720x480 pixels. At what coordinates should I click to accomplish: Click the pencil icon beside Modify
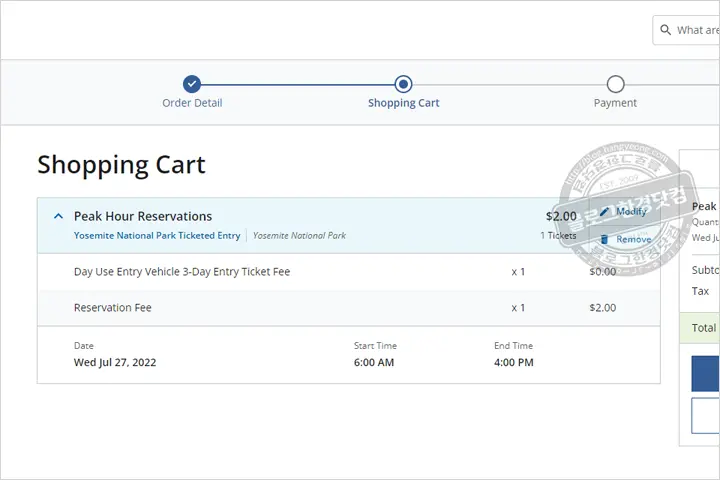[604, 212]
